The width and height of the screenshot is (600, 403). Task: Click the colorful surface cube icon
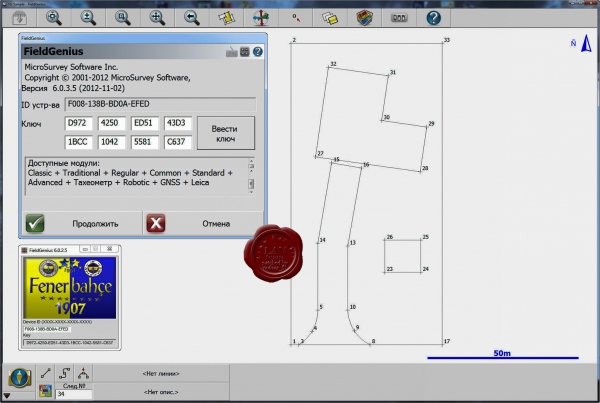click(x=365, y=18)
